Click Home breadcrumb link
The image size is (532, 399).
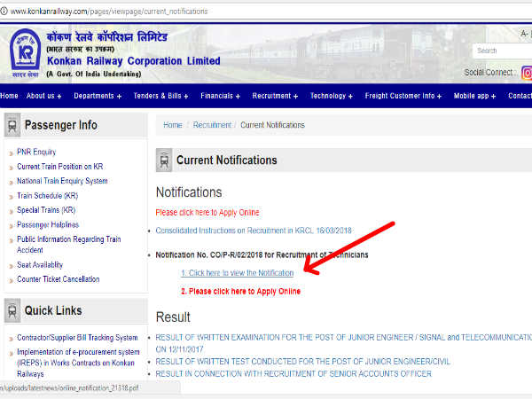(x=173, y=125)
